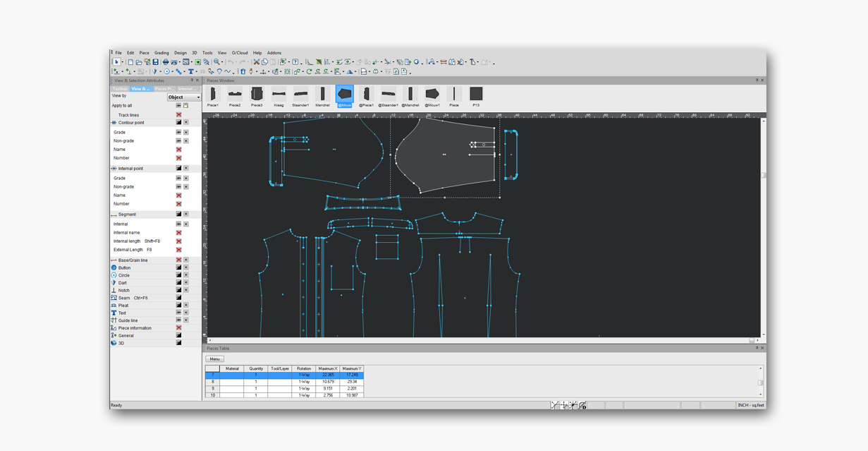Screen dimensions: 868x451
Task: Switch to the Toolbox tab
Action: click(121, 89)
